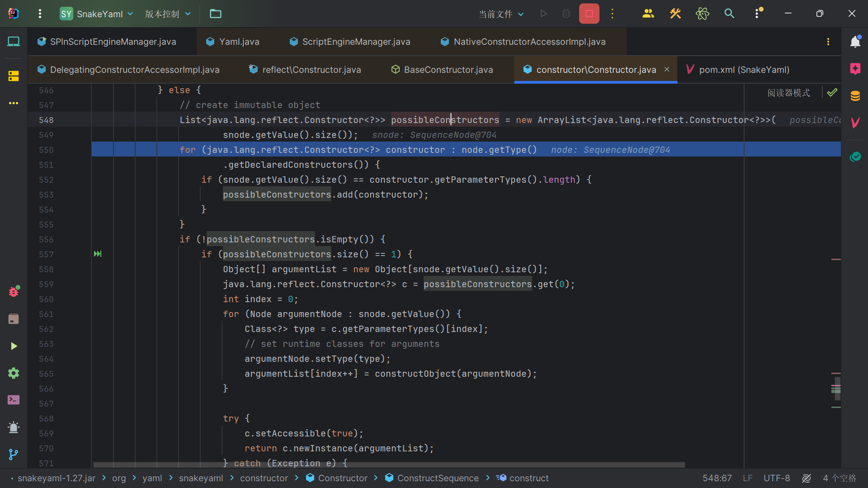Open Run tool window
Viewport: 868px width, 488px height.
[x=14, y=346]
